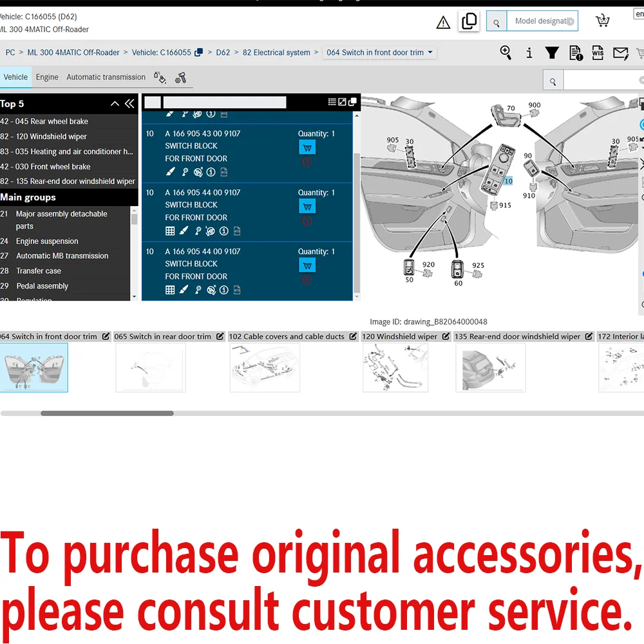This screenshot has height=644, width=644.
Task: Switch to the Automatic transmission tab
Action: click(x=106, y=77)
